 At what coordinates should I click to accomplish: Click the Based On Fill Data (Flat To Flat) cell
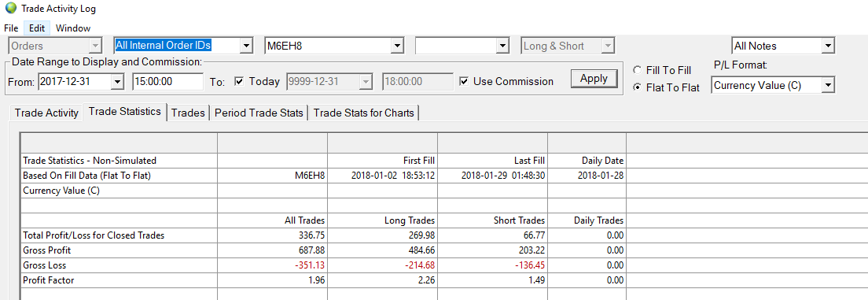119,176
